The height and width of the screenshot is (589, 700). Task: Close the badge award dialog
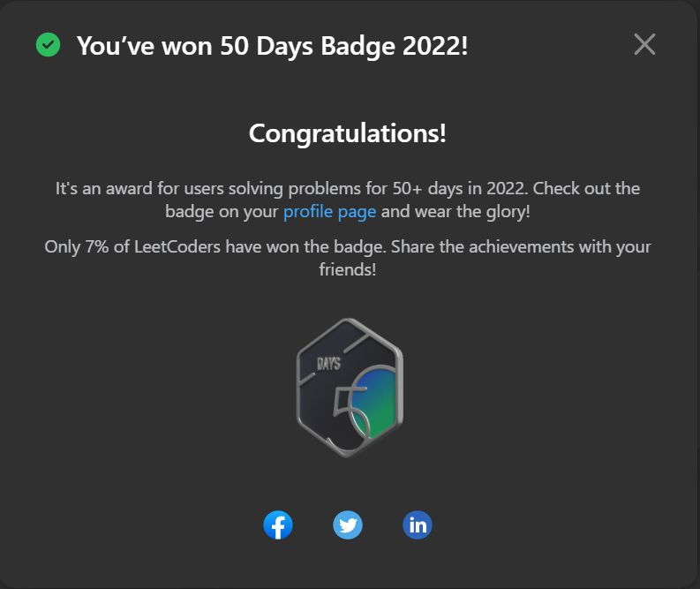(x=644, y=44)
